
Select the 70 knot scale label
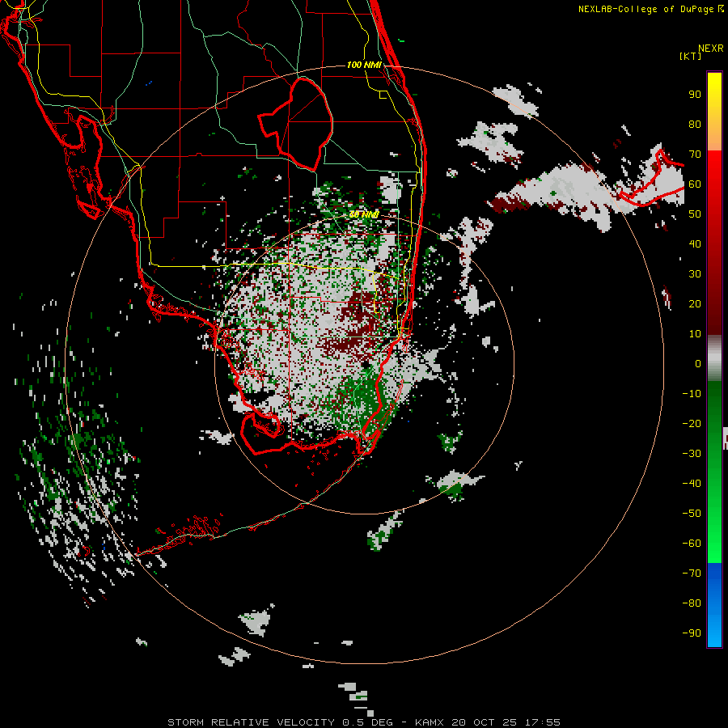click(695, 154)
